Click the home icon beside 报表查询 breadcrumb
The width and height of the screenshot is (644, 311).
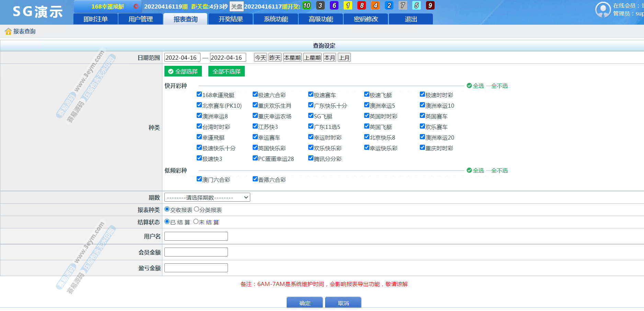coord(8,32)
